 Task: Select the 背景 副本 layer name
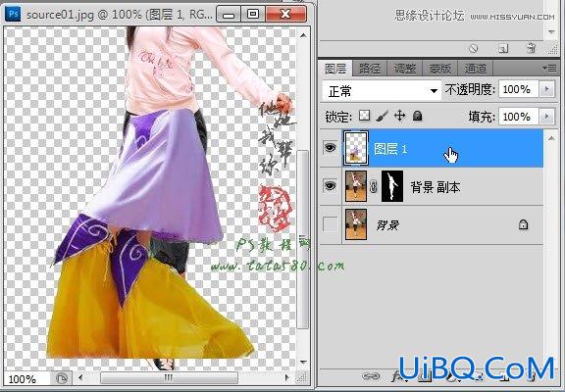(x=436, y=187)
